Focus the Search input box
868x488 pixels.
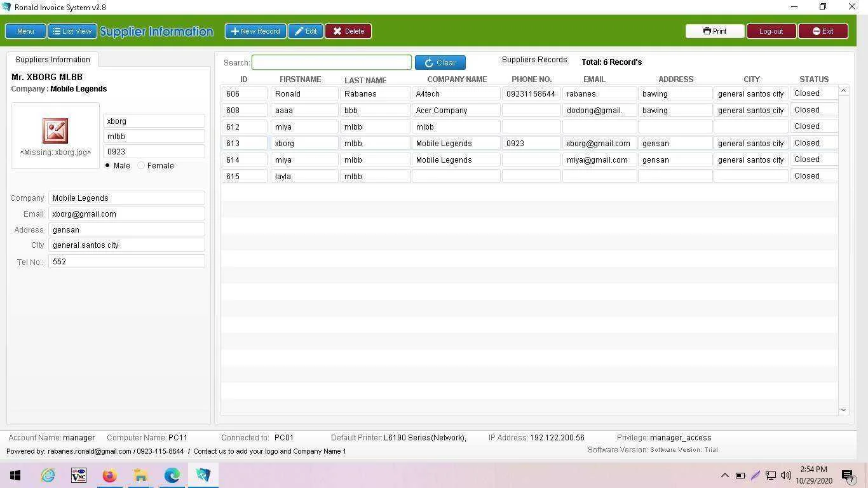click(332, 62)
